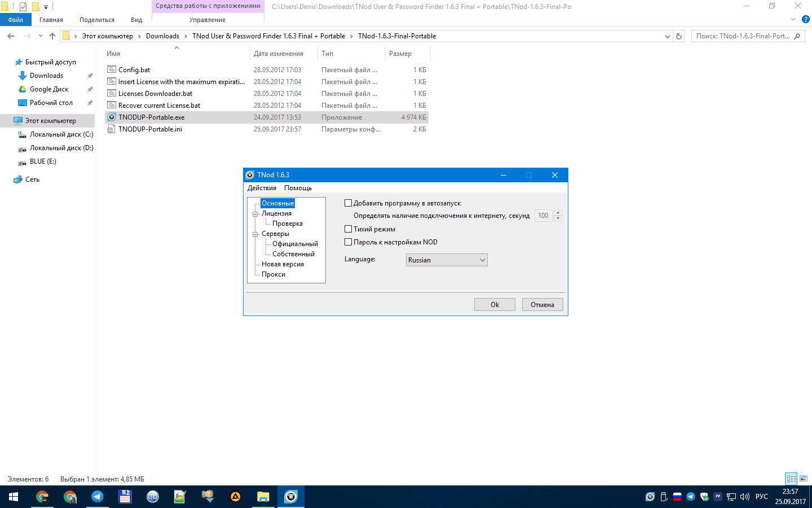Refresh the Explorer address bar
The image size is (812, 508).
[679, 36]
